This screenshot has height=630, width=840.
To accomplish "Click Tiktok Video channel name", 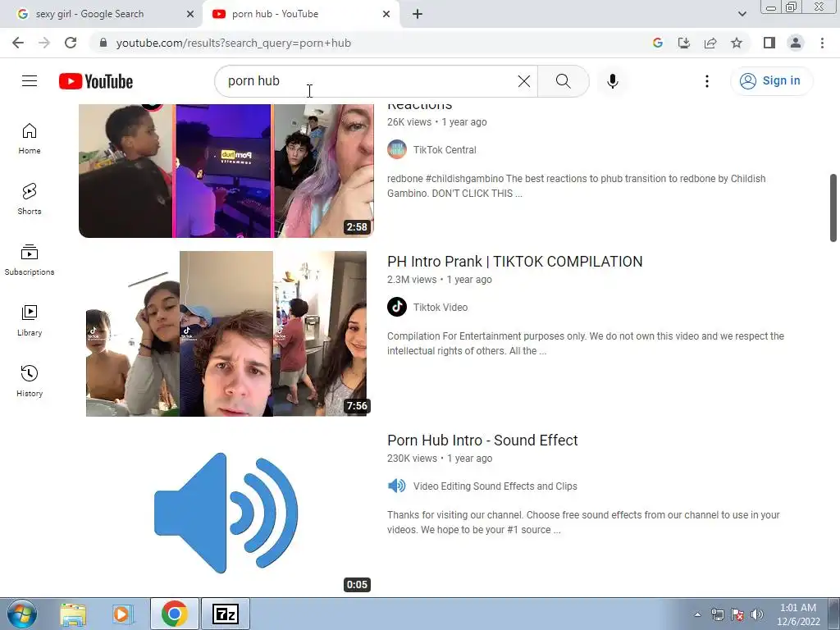I will pos(441,308).
